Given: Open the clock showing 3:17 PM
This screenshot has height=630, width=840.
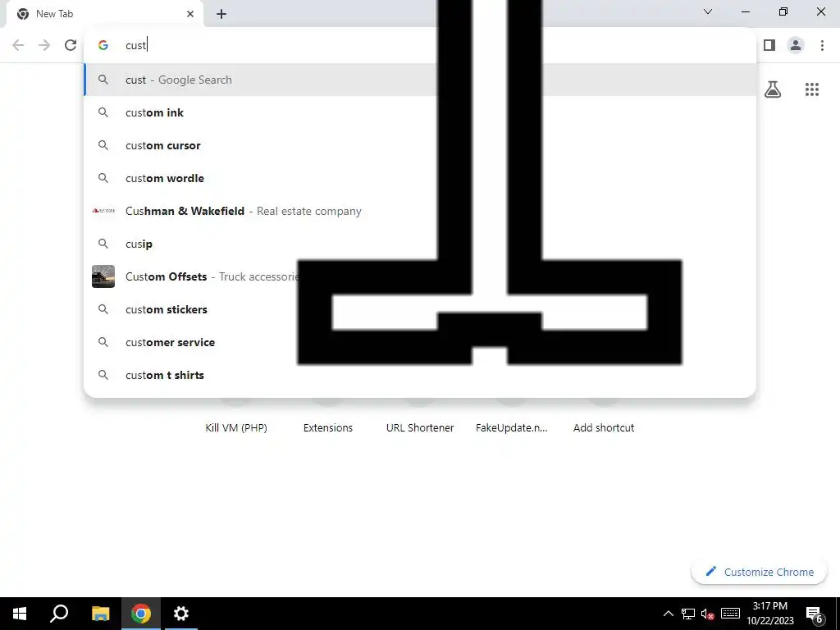Looking at the screenshot, I should coord(769,614).
